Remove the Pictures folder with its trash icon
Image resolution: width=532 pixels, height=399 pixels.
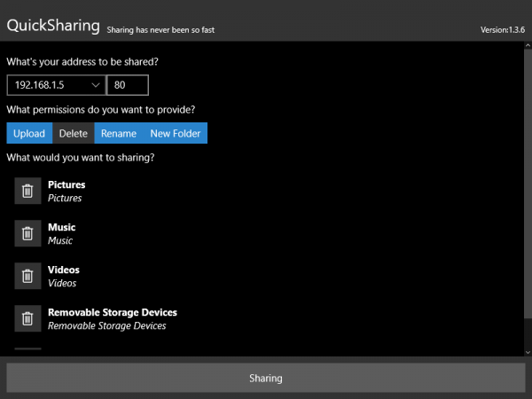coord(27,191)
